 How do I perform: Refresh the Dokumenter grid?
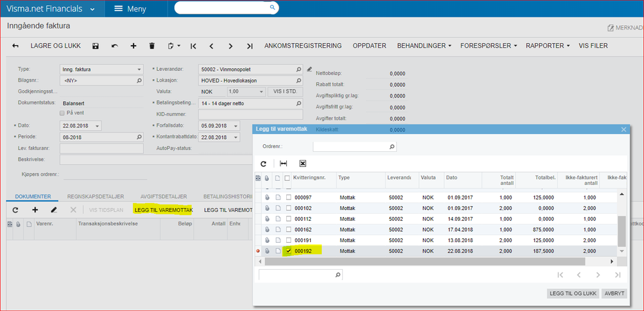pos(15,210)
